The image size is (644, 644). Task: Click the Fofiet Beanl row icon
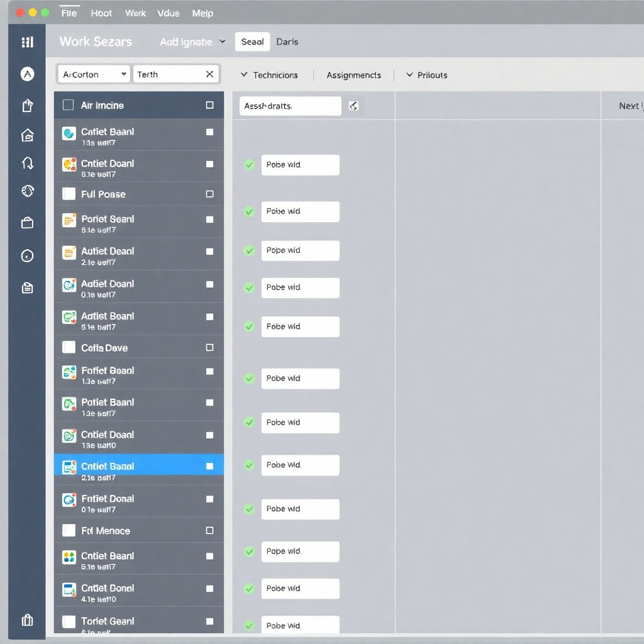click(x=69, y=372)
